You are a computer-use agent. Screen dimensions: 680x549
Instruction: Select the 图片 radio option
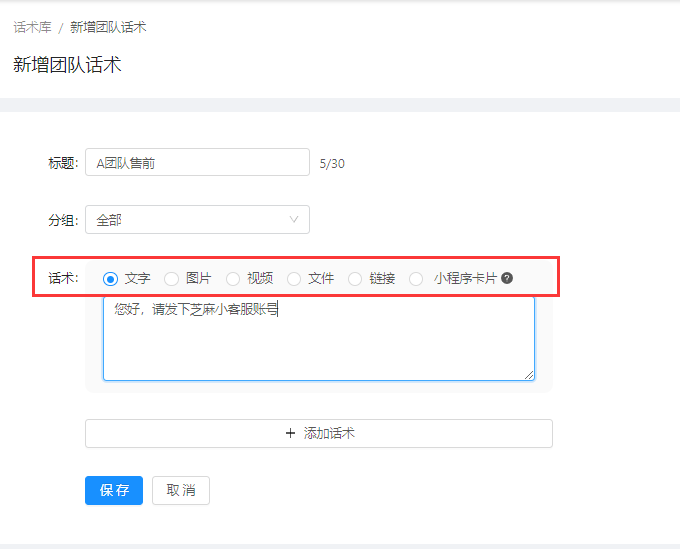click(171, 279)
